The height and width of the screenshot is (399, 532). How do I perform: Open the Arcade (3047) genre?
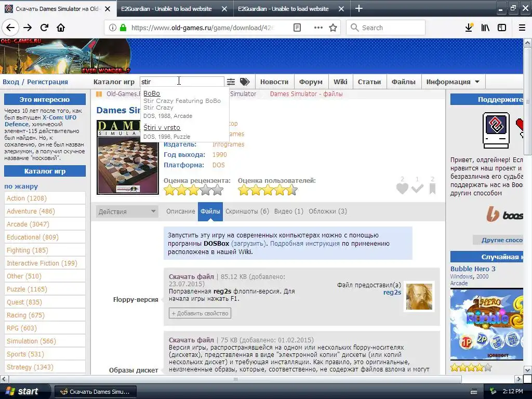click(x=45, y=224)
